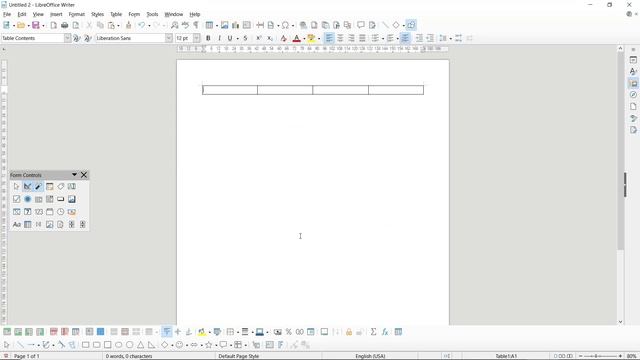Expand the Underline style dropdown arrow
Screen dimensions: 640x360
[x=237, y=38]
